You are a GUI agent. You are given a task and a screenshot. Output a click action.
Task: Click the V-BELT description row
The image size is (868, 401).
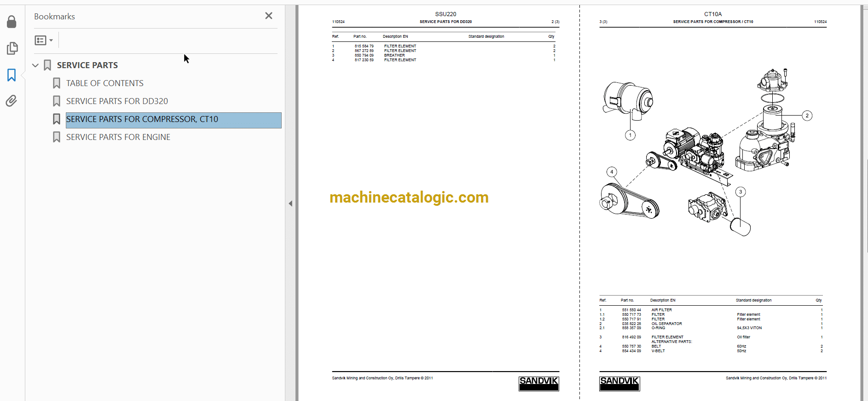click(658, 351)
